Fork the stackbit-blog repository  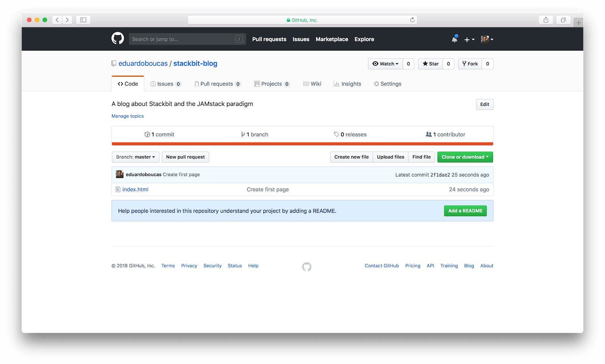pos(470,64)
